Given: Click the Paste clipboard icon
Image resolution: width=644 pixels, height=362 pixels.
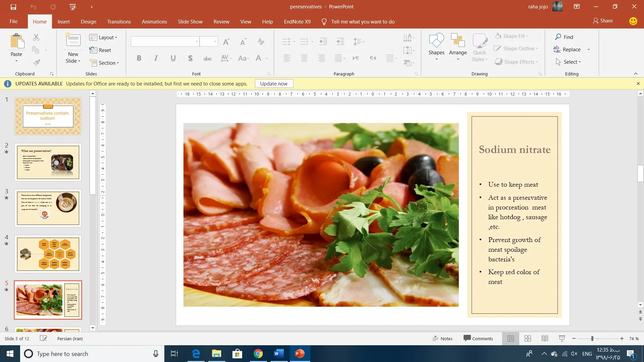Looking at the screenshot, I should point(16,42).
